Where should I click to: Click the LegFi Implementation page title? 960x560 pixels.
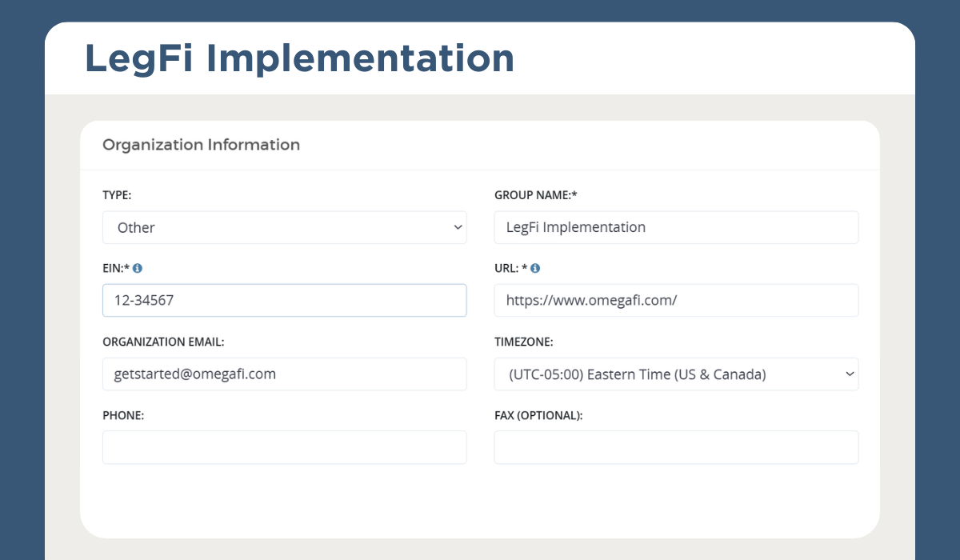(x=299, y=58)
